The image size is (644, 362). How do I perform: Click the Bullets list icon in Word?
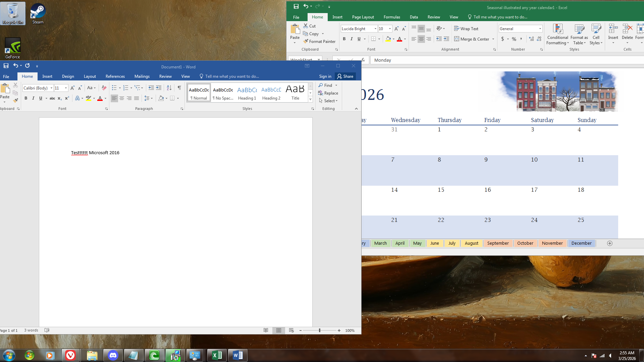(114, 88)
